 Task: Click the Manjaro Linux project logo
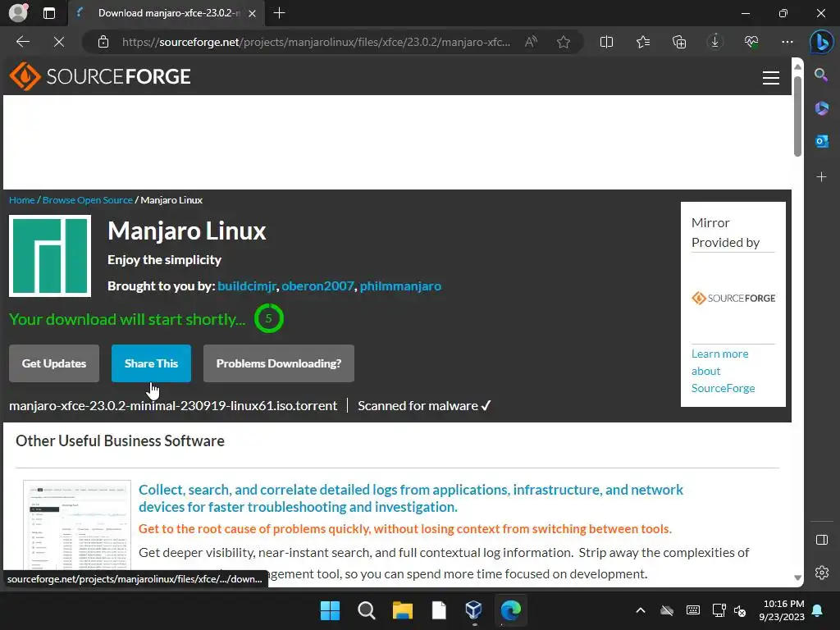pos(50,256)
